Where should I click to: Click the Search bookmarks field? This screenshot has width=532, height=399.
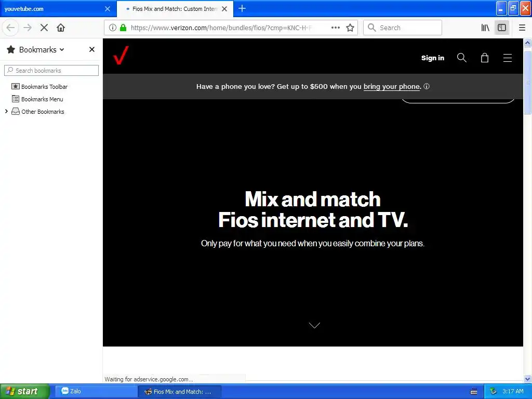pos(51,70)
